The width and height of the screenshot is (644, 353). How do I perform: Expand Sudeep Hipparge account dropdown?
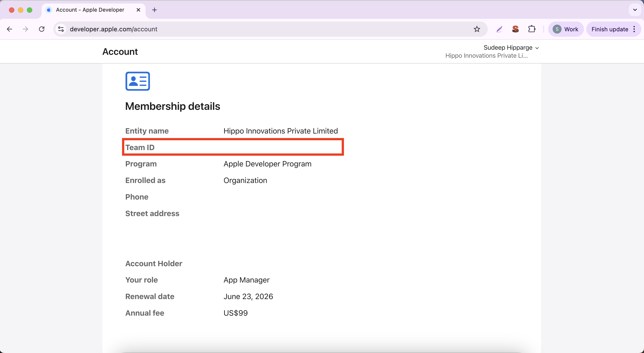point(511,47)
